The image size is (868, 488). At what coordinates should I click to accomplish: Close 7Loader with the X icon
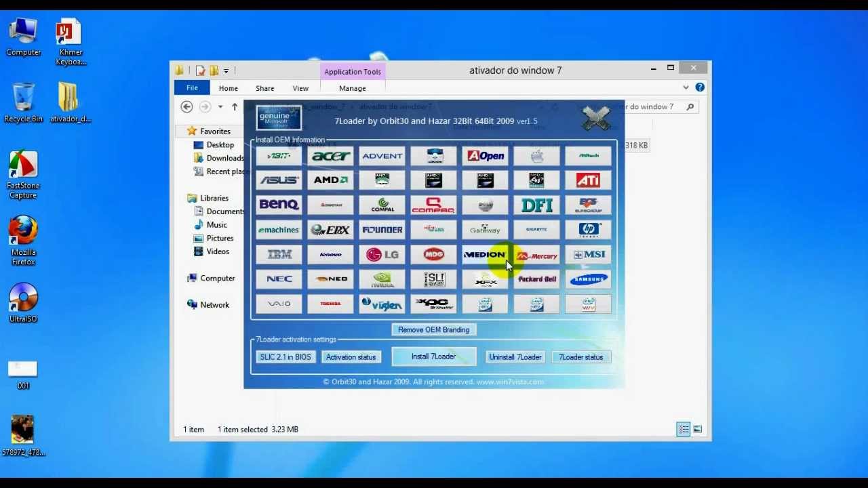pyautogui.click(x=596, y=119)
